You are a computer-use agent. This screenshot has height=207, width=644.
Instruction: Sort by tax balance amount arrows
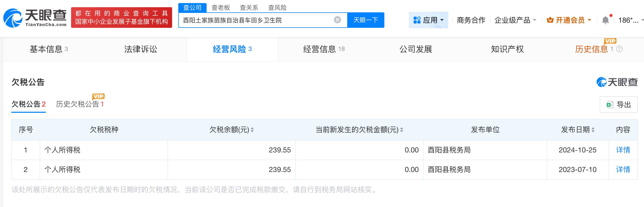click(x=252, y=130)
